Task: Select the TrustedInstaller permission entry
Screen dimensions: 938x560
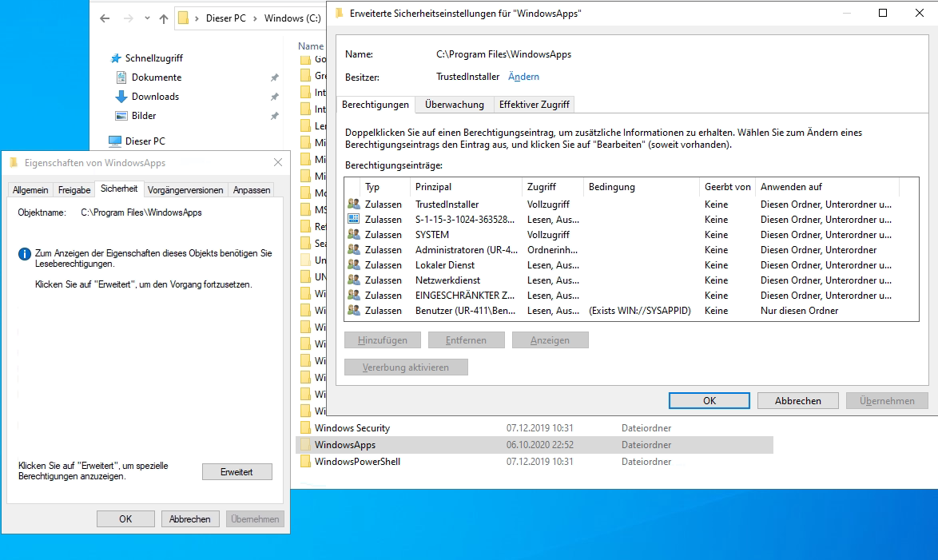Action: pyautogui.click(x=447, y=205)
